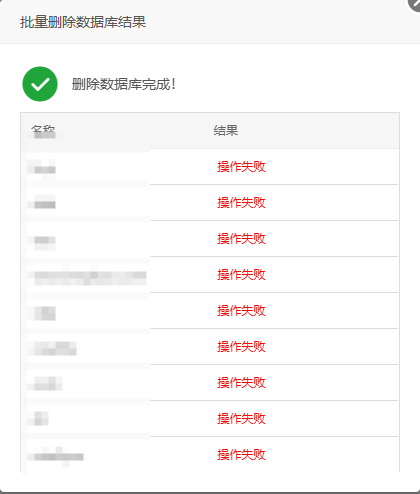Image resolution: width=420 pixels, height=494 pixels.
Task: Select the blurred name in the sixth row
Action: [x=52, y=348]
